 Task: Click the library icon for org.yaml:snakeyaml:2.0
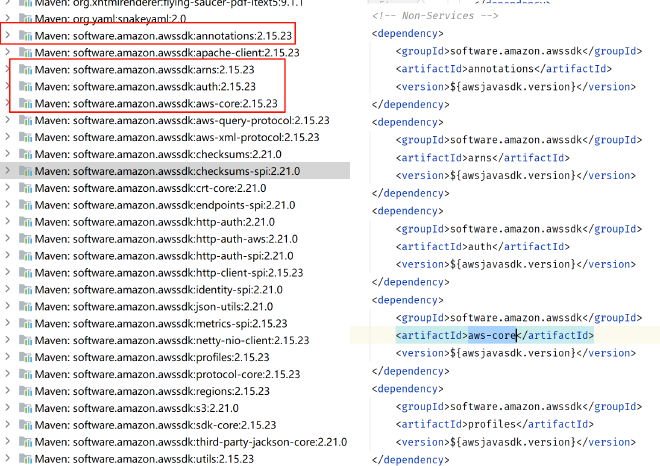[25, 18]
